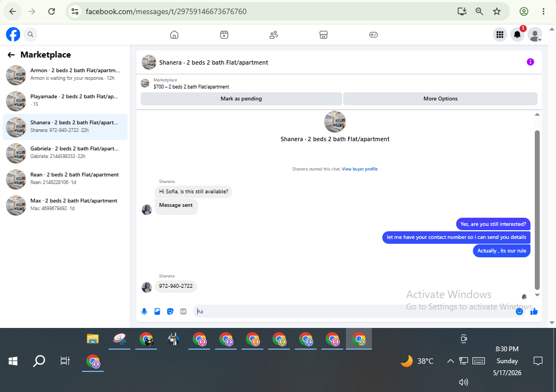The image size is (556, 392).
Task: Click the address bar URL
Action: pos(166,11)
